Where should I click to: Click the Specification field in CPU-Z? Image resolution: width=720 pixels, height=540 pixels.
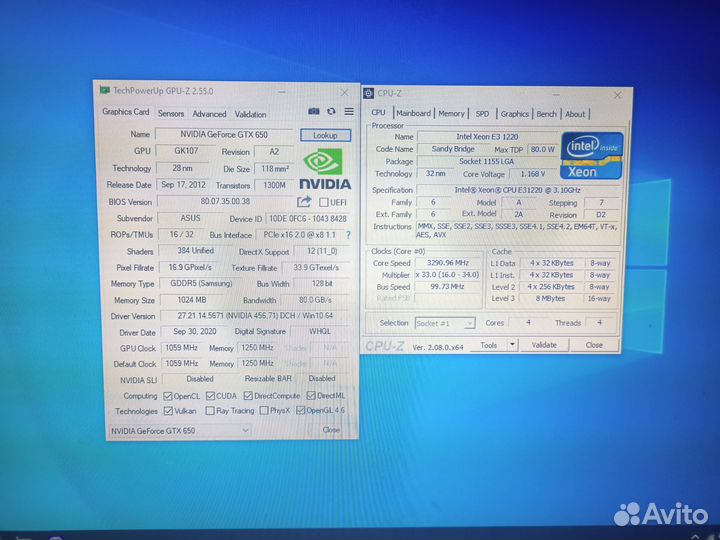(518, 190)
